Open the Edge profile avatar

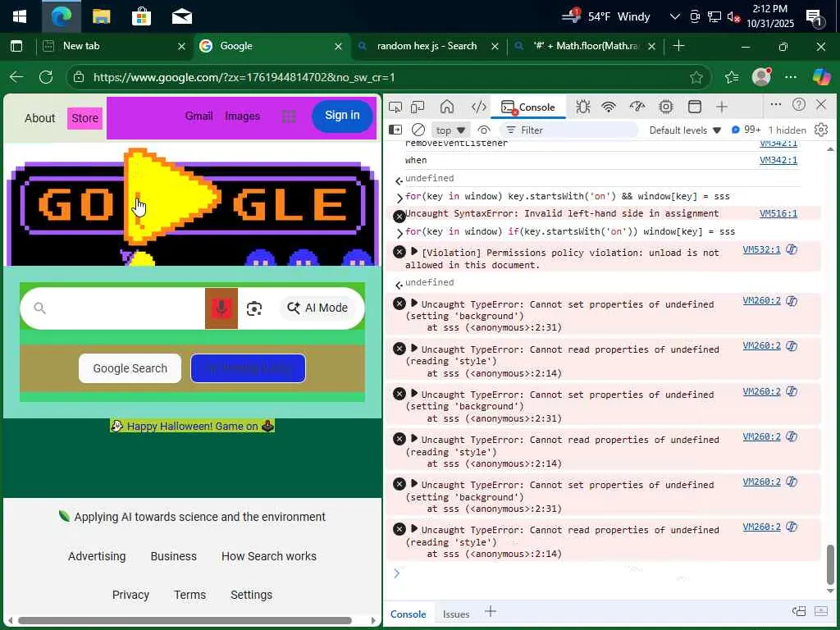(x=761, y=77)
